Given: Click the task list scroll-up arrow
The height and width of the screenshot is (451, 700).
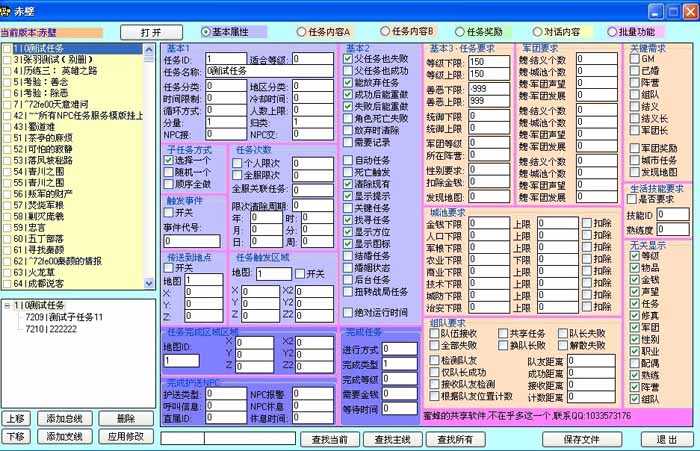Looking at the screenshot, I should 149,49.
